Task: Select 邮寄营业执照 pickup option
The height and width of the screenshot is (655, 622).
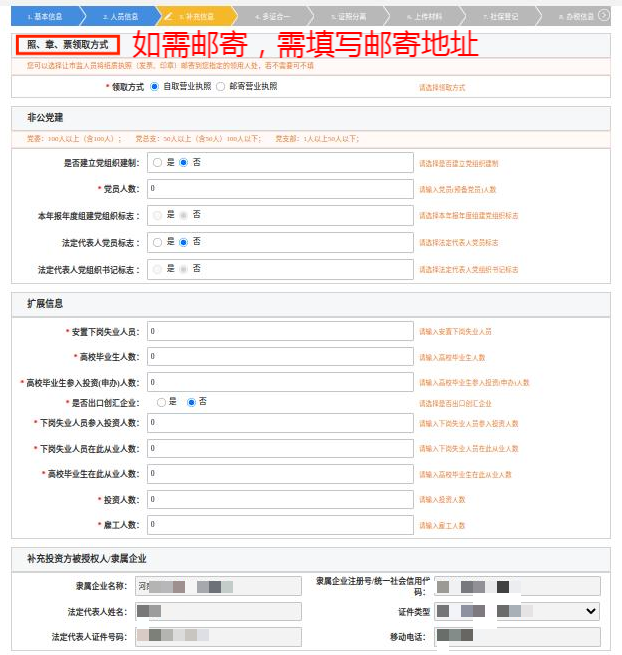Action: click(221, 86)
